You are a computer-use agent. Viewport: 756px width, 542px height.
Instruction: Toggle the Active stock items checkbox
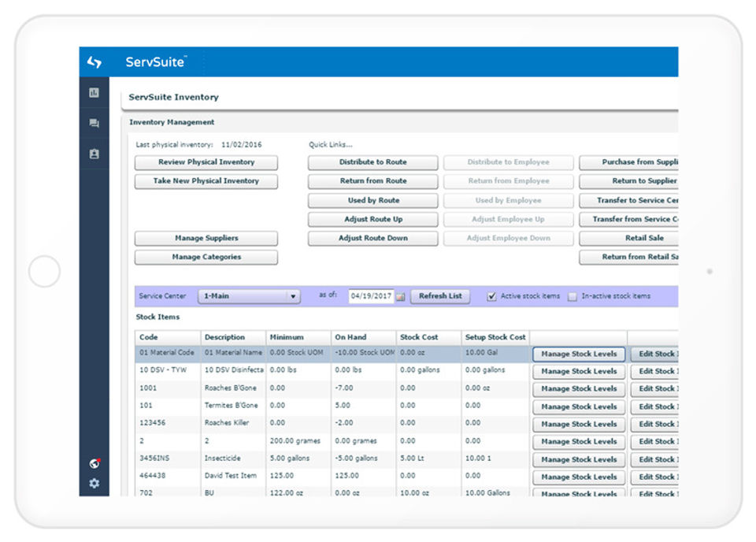tap(491, 296)
